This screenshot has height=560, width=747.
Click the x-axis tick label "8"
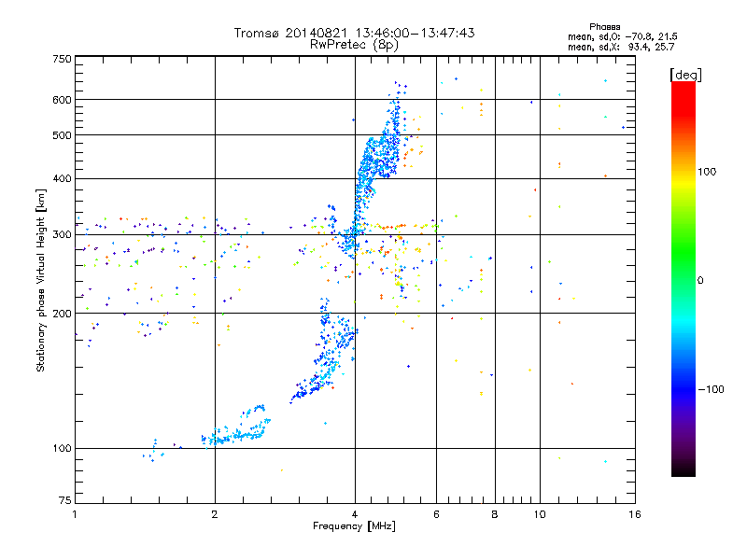495,514
